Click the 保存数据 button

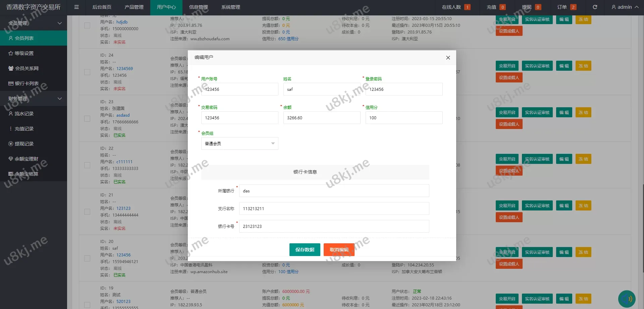point(305,250)
